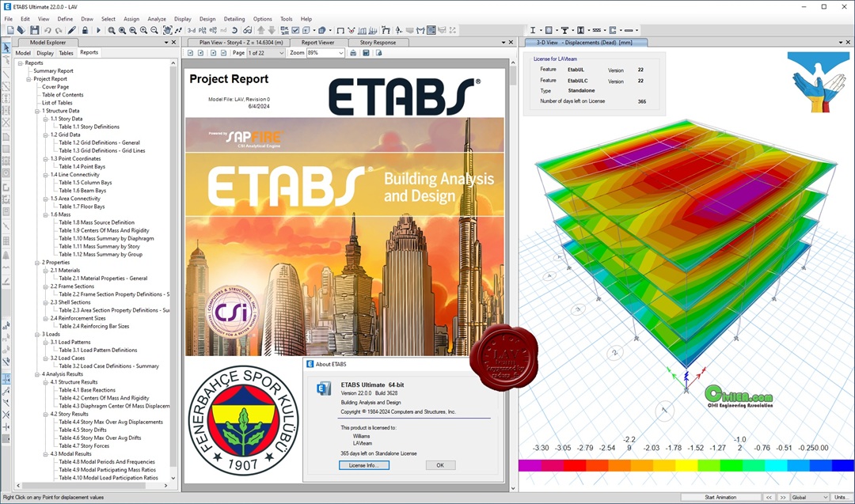Click OK in the About ETABS dialog

pos(440,465)
